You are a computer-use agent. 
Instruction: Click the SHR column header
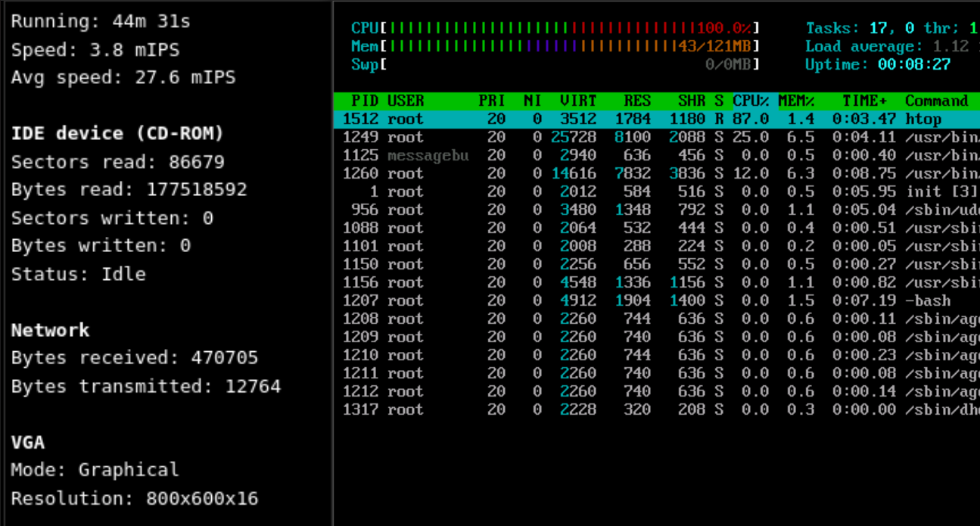[692, 101]
